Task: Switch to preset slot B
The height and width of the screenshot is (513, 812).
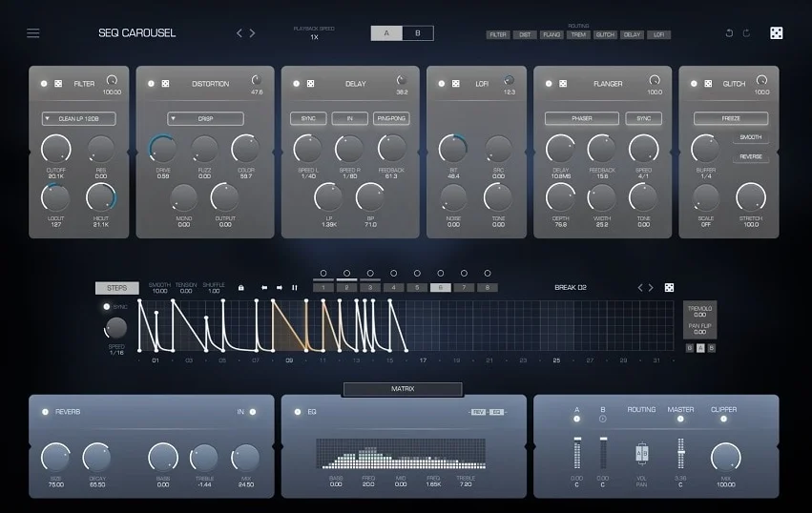Action: (x=417, y=33)
